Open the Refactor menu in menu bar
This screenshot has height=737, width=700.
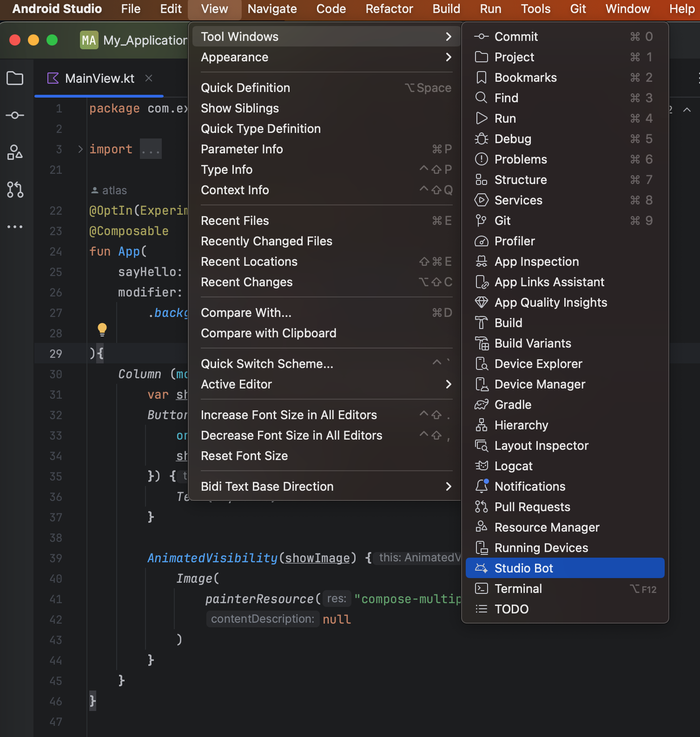pyautogui.click(x=389, y=9)
